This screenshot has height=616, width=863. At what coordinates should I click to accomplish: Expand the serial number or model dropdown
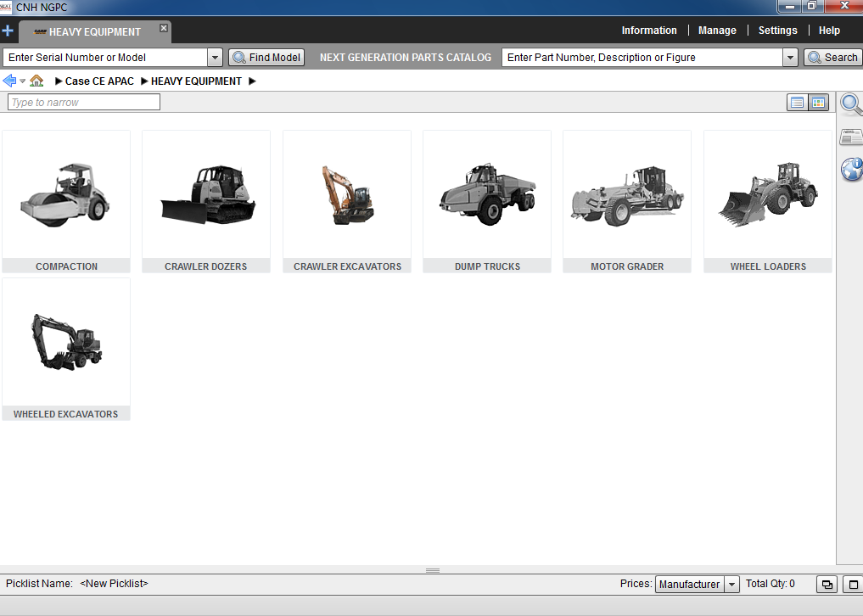(x=215, y=58)
